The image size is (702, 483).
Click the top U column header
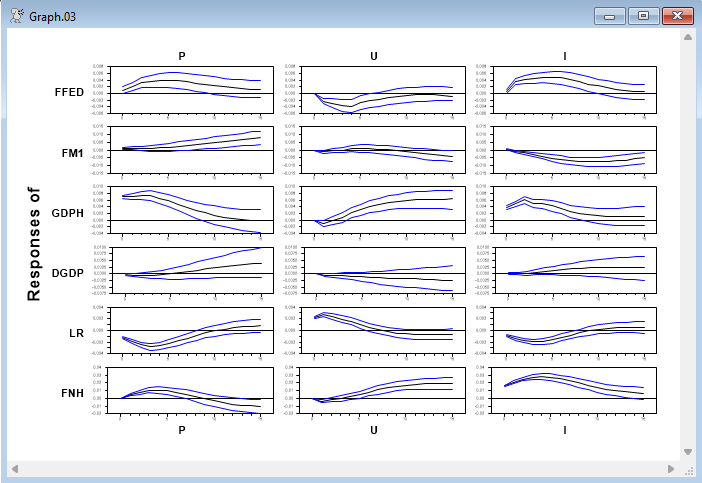tap(374, 56)
